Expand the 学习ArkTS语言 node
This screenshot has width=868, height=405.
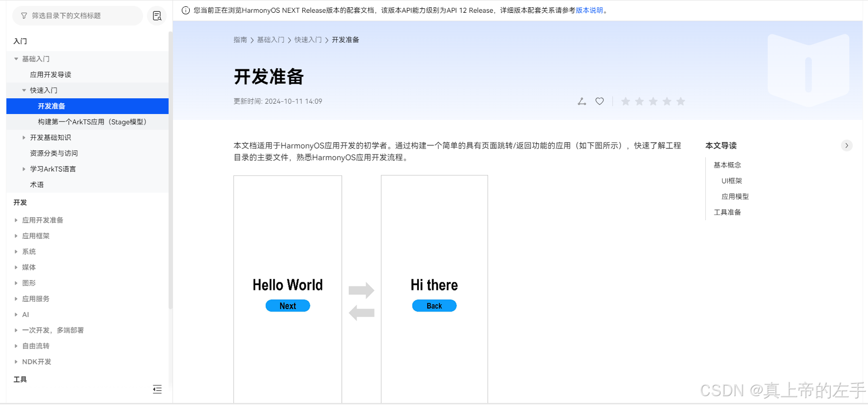[x=24, y=169]
